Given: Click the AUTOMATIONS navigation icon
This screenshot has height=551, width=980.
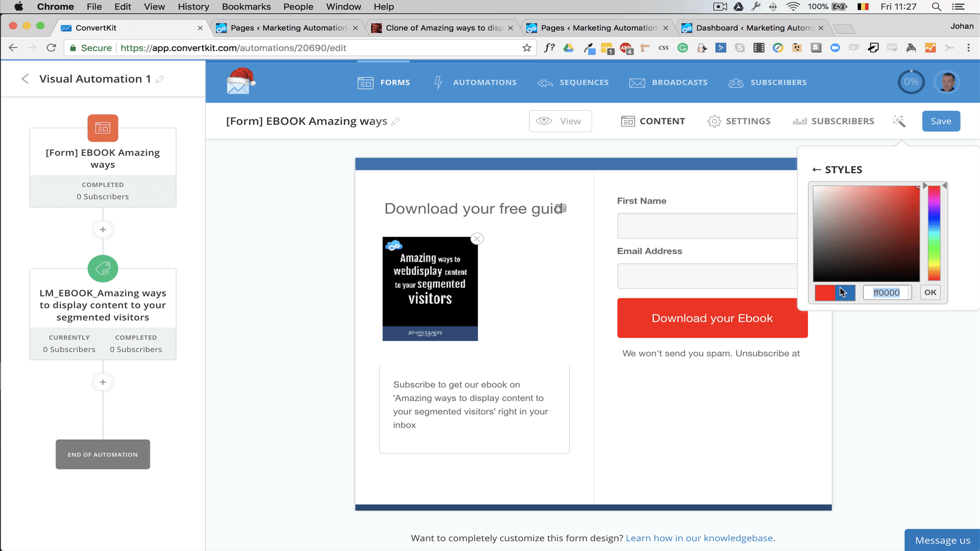Looking at the screenshot, I should (x=437, y=82).
